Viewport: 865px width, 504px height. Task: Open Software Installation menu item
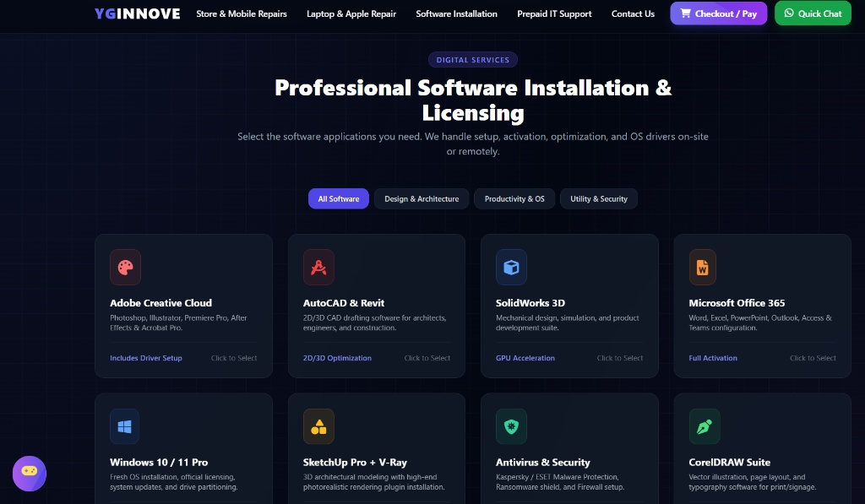click(456, 14)
